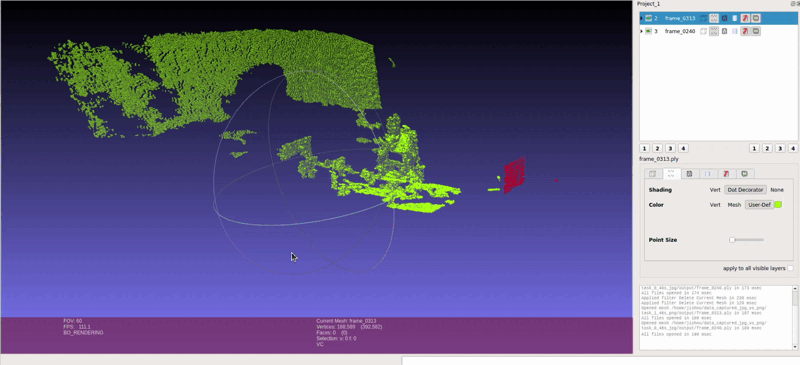Image resolution: width=800 pixels, height=365 pixels.
Task: Toggle bounding box icon on frame_0240 row
Action: (x=704, y=31)
